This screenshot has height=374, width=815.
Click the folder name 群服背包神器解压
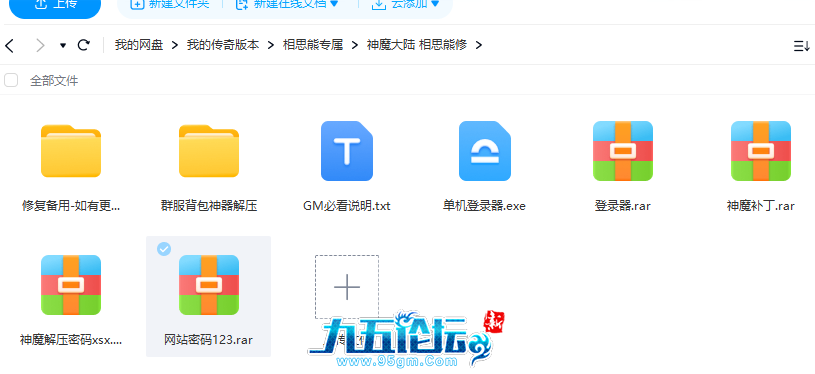point(209,206)
